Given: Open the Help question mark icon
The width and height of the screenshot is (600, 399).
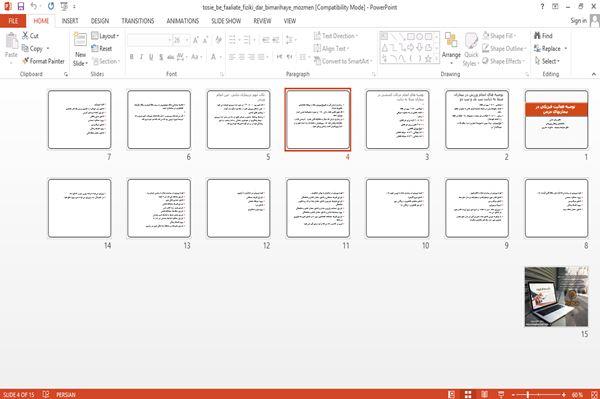Looking at the screenshot, I should 542,7.
